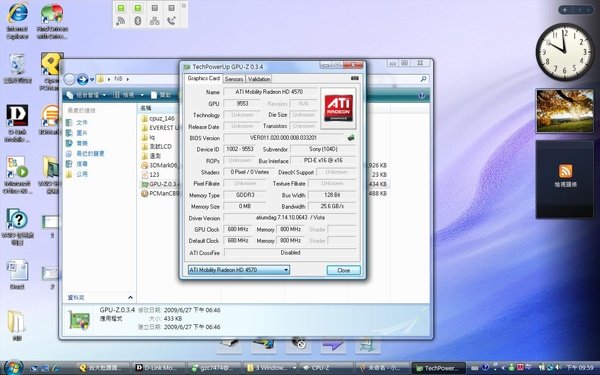This screenshot has height=375, width=600.
Task: Click the Internet Explorer quick launch icon
Action: point(55,368)
